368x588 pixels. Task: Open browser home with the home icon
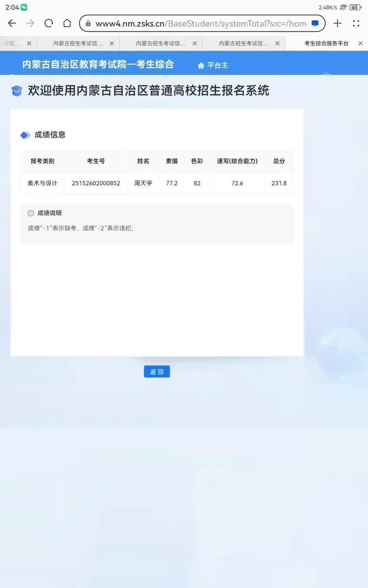tap(67, 23)
